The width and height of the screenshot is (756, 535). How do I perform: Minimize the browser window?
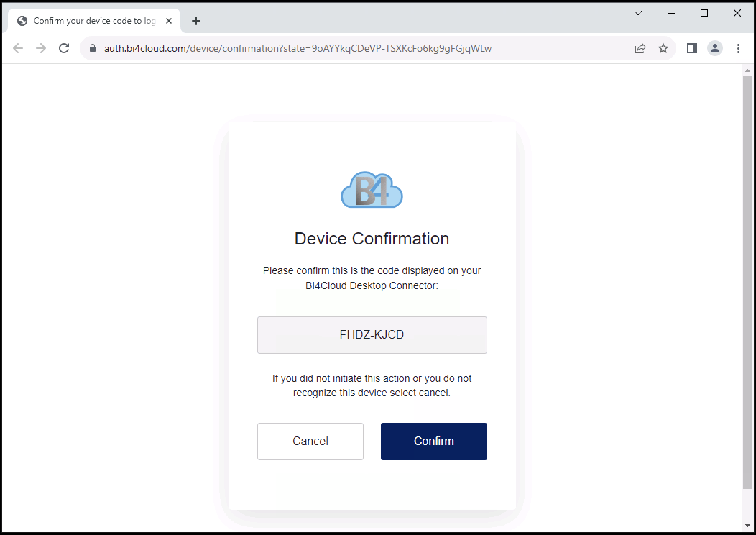pyautogui.click(x=671, y=13)
